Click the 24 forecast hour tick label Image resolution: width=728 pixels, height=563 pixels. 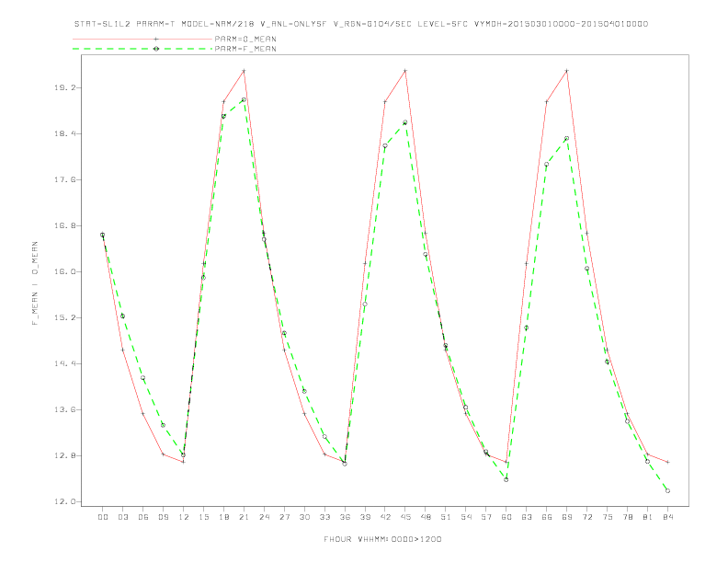(x=264, y=517)
